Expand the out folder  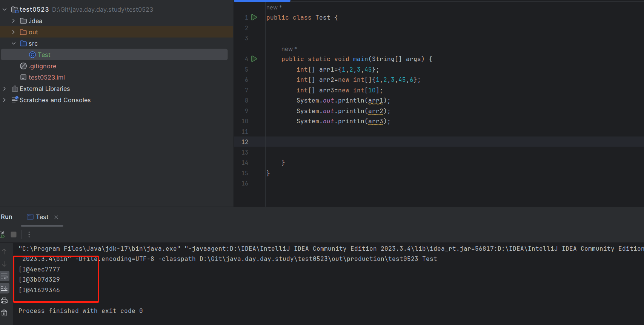(x=14, y=32)
